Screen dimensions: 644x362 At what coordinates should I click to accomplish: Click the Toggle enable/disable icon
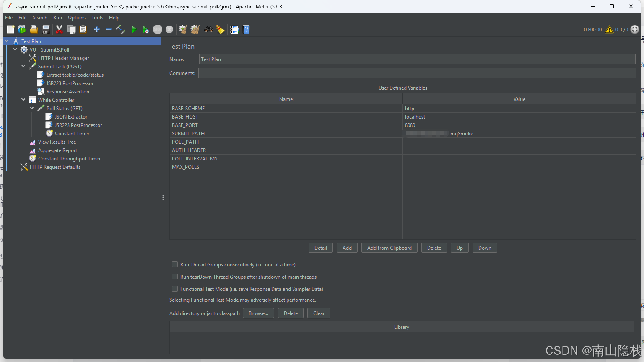(x=120, y=29)
